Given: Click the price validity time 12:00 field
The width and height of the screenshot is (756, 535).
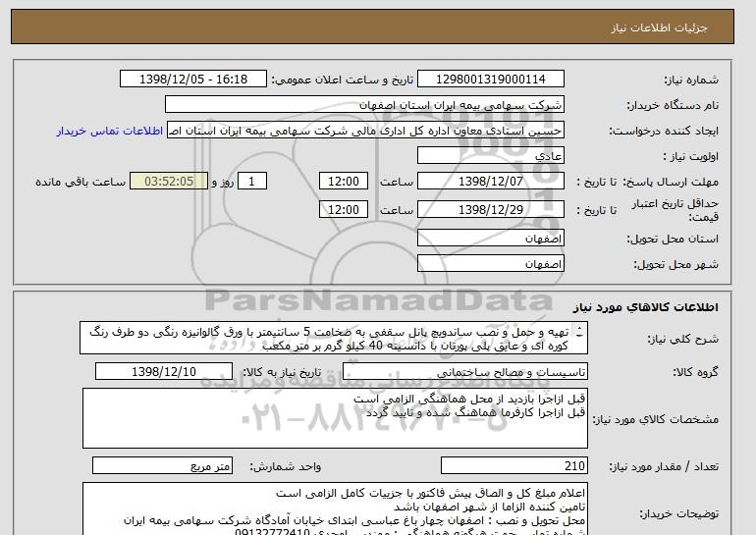Looking at the screenshot, I should [344, 210].
